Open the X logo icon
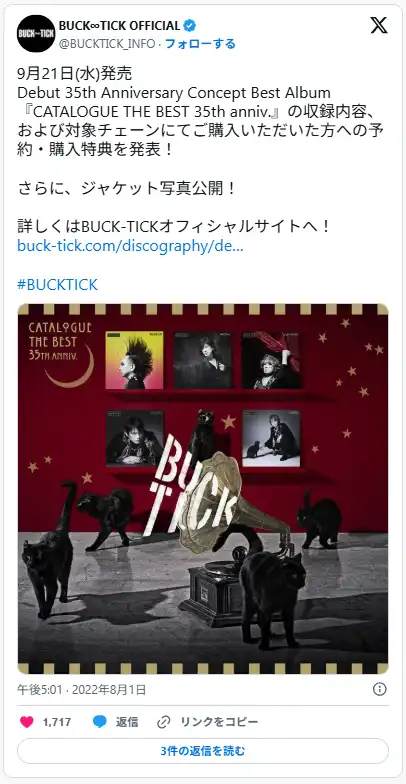This screenshot has height=784, width=406. coord(379,25)
